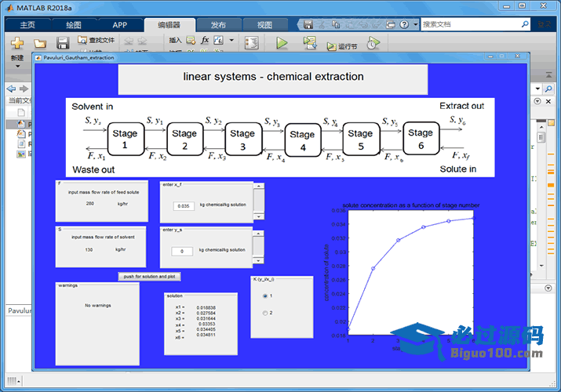This screenshot has height=392, width=561.
Task: Click the minimize ribbon arrow at ribbon right
Action: pos(548,74)
